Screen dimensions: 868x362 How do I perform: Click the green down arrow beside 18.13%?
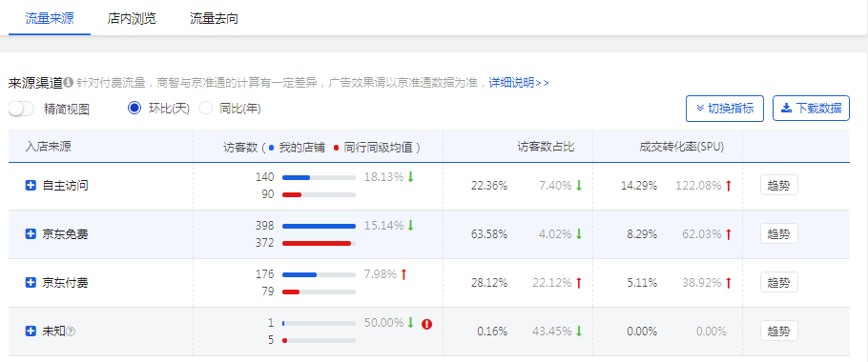[410, 177]
